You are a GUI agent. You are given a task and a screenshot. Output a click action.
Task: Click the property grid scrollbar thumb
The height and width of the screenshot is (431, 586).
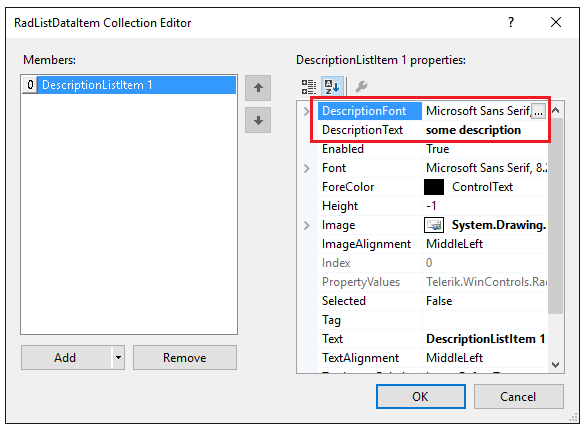tap(555, 216)
